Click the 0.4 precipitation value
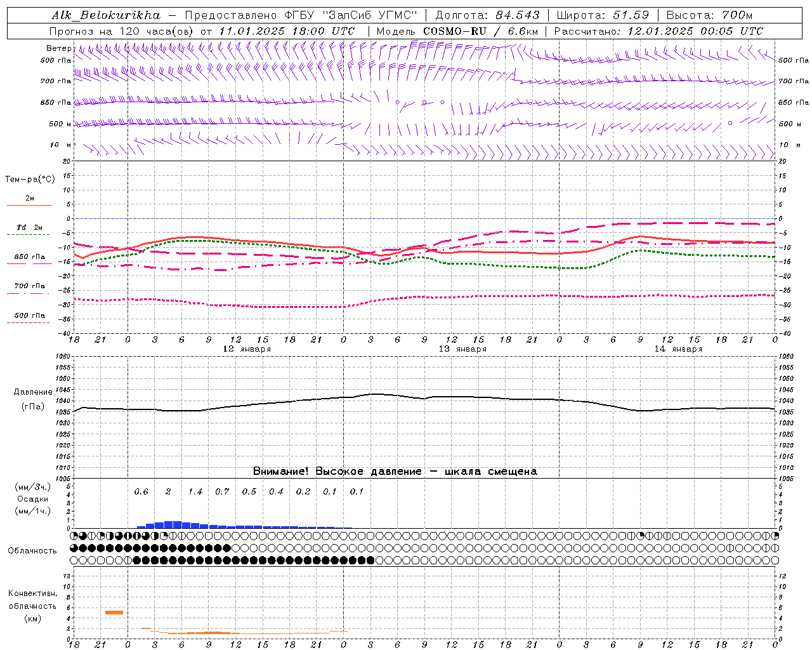Viewport: 812px width, 650px height. pos(276,492)
